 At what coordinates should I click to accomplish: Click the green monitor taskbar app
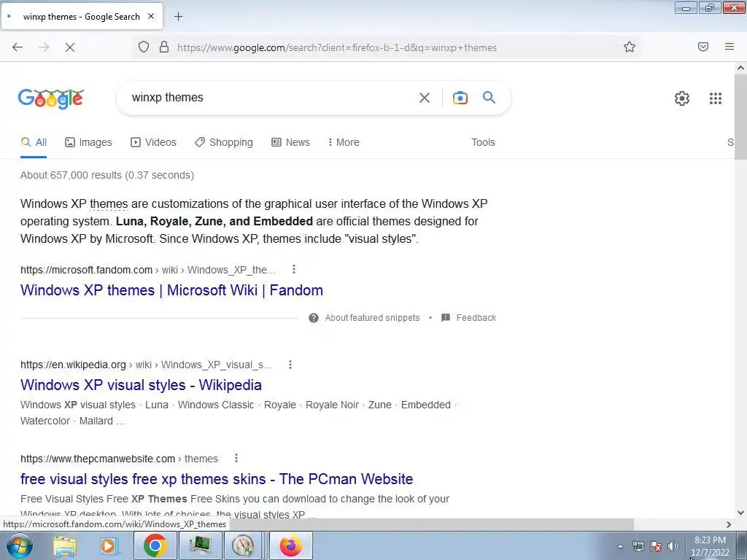tap(200, 545)
